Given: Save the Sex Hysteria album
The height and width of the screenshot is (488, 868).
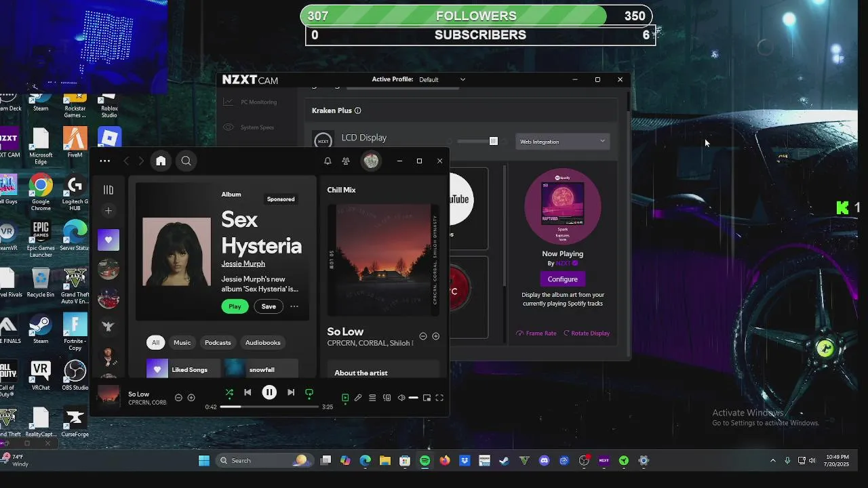Looking at the screenshot, I should click(269, 306).
